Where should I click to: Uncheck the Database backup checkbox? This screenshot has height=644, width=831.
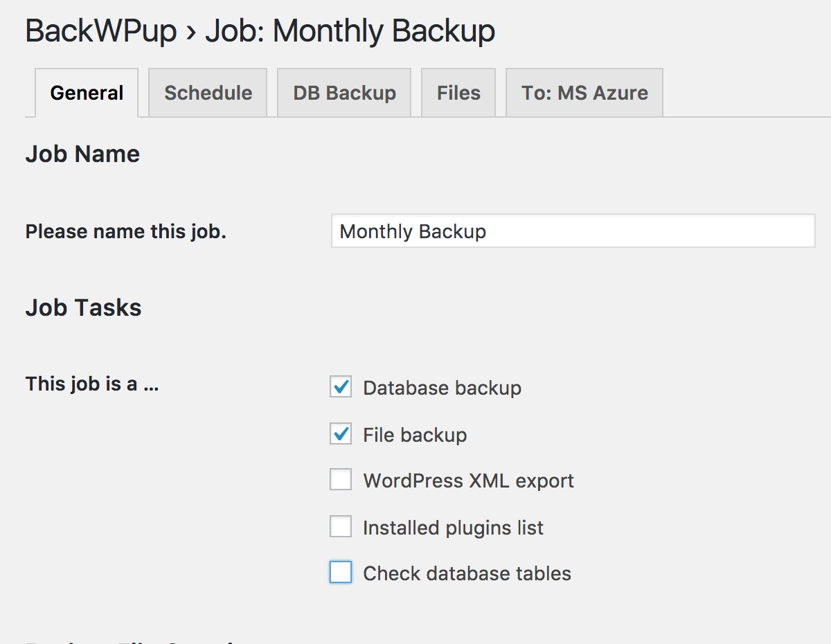coord(341,387)
